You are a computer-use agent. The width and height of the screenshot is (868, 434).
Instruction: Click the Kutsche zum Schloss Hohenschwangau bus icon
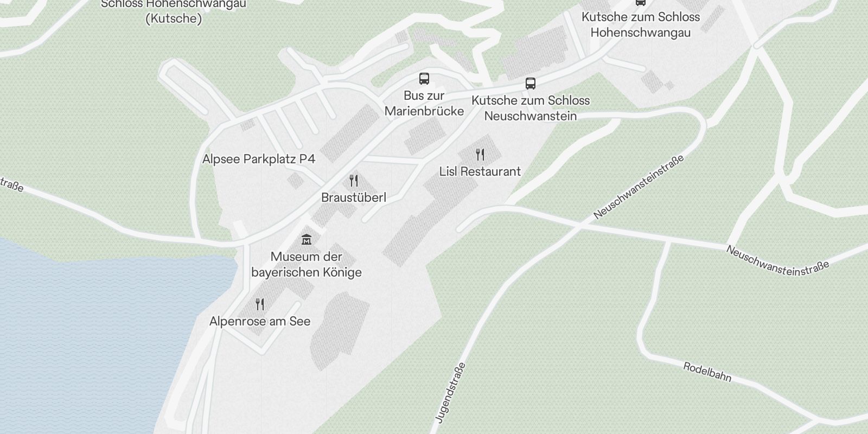(x=641, y=2)
